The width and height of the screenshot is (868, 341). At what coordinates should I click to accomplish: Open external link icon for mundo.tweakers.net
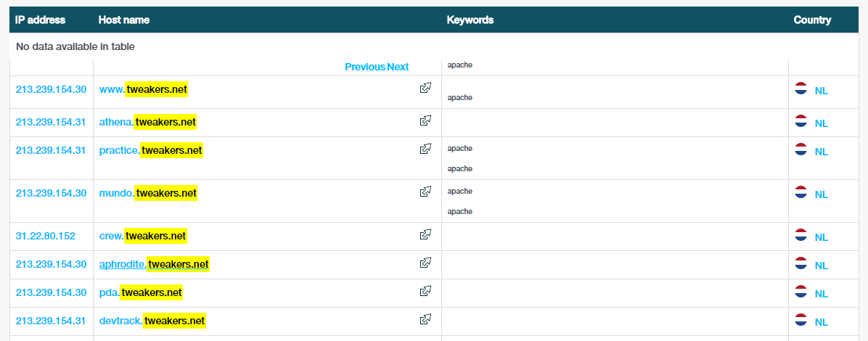(x=425, y=192)
